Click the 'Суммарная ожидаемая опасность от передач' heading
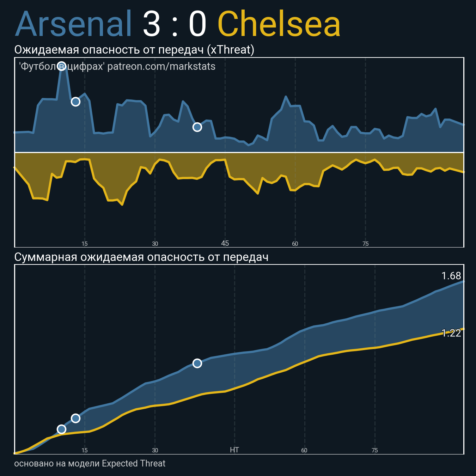 click(141, 257)
